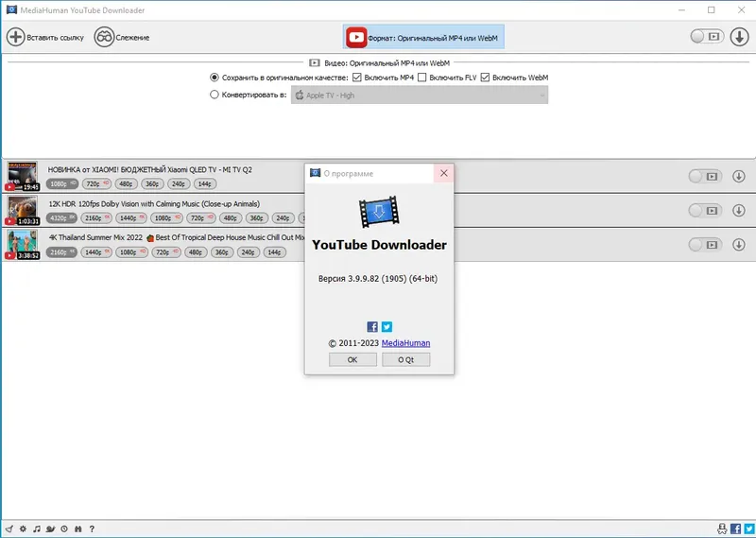Screen dimensions: 756x538
Task: Open the MediaHuman link in the About dialog
Action: tap(406, 343)
